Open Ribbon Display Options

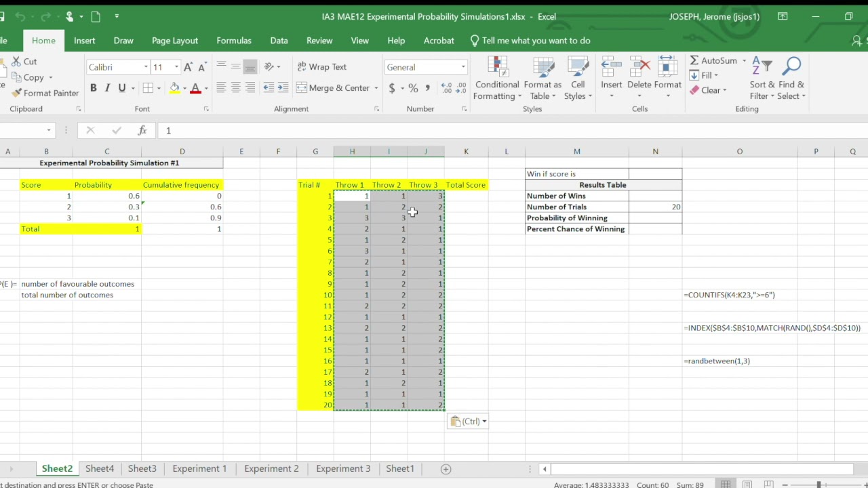[783, 16]
